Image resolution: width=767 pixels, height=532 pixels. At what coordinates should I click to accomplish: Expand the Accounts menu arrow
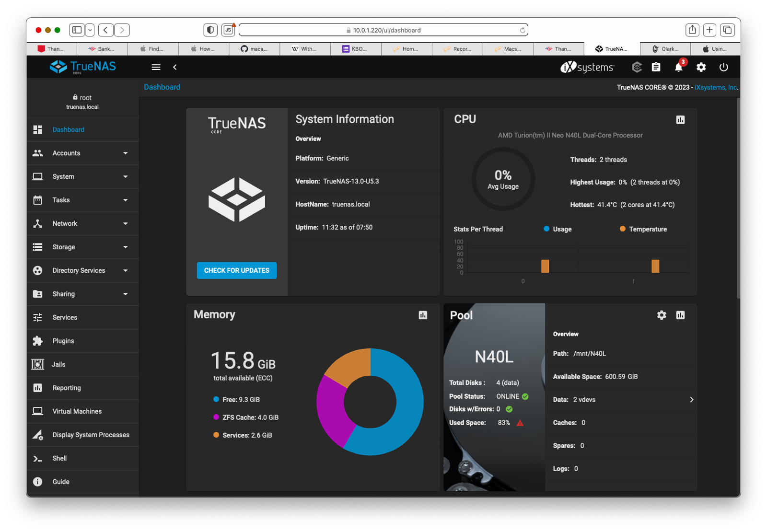tap(126, 153)
